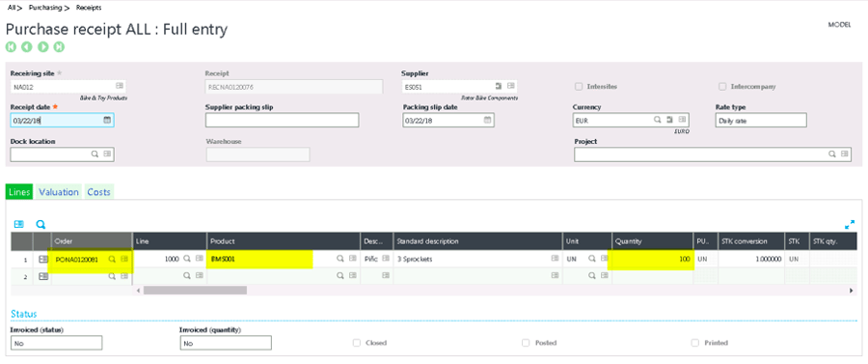Open the Invoiced (quantity) dropdown
Screen dimensions: 868x364
[x=226, y=343]
